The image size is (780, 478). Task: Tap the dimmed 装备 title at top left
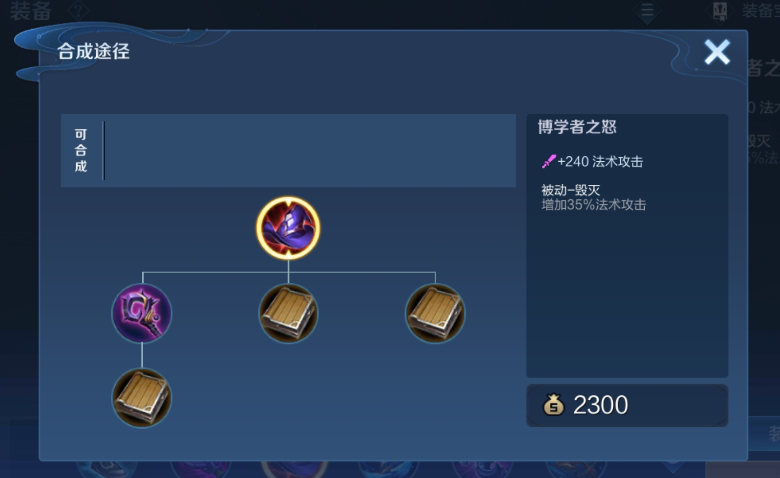tap(30, 11)
